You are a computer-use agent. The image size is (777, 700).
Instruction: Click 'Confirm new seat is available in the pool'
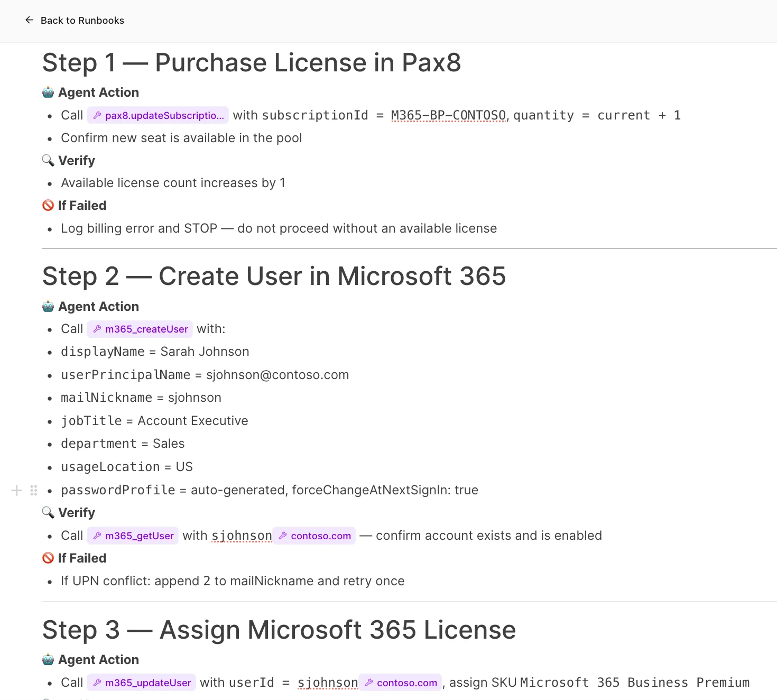tap(181, 138)
